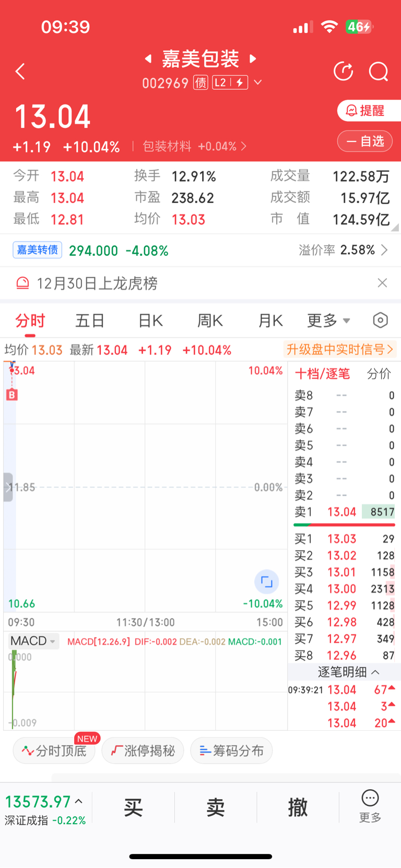The width and height of the screenshot is (401, 868).
Task: Open 分时顶底 indicator tool
Action: pos(54,751)
